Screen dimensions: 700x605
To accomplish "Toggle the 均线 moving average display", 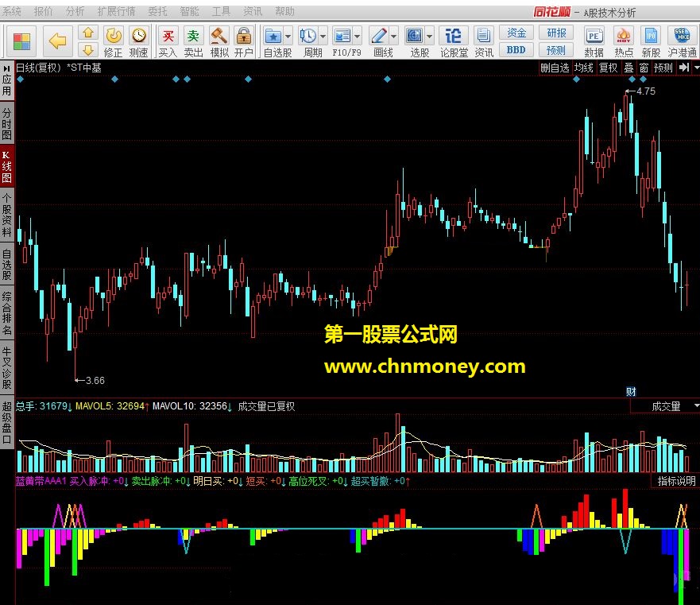I will [584, 68].
